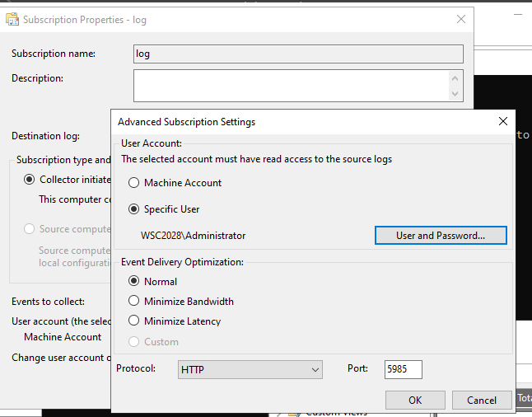Click inside the Description text box
Screen dimensions: 532x417
click(x=291, y=86)
